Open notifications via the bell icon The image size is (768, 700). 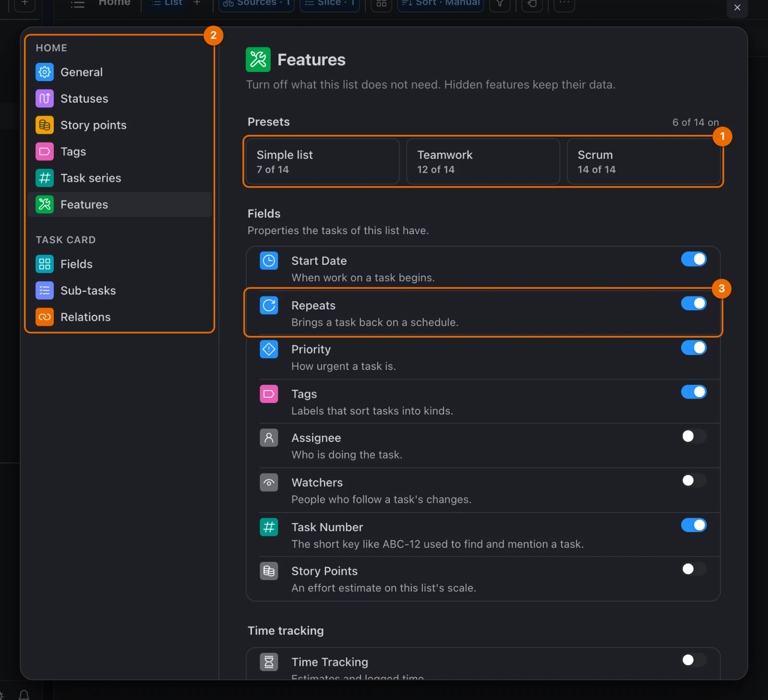(x=24, y=695)
